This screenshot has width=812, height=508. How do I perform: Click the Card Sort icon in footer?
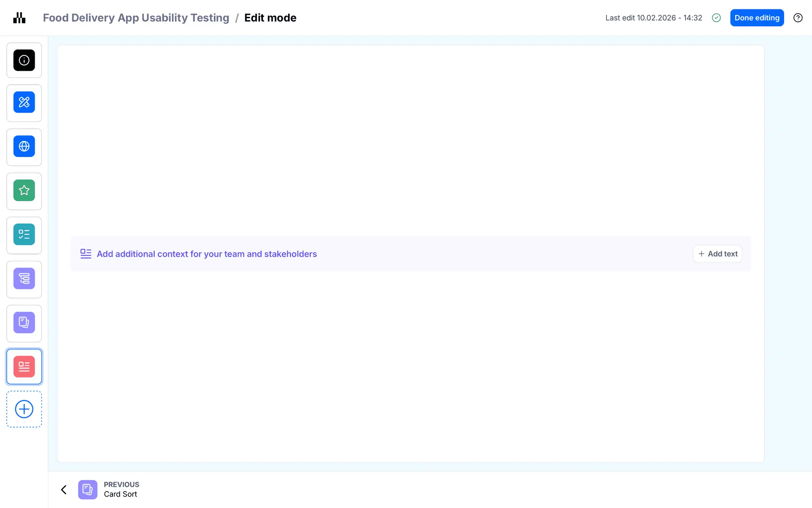pyautogui.click(x=88, y=490)
